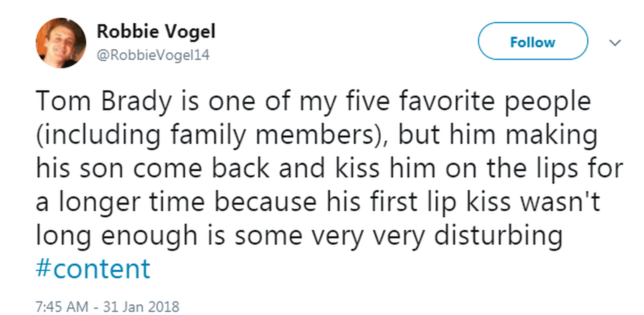The height and width of the screenshot is (315, 644).
Task: Follow Robbie Vogel with the Follow button
Action: [532, 42]
